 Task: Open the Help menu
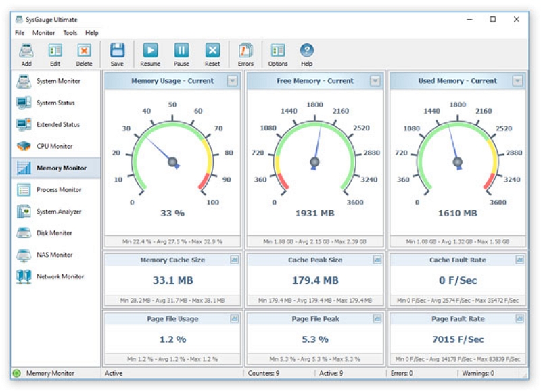[x=92, y=33]
